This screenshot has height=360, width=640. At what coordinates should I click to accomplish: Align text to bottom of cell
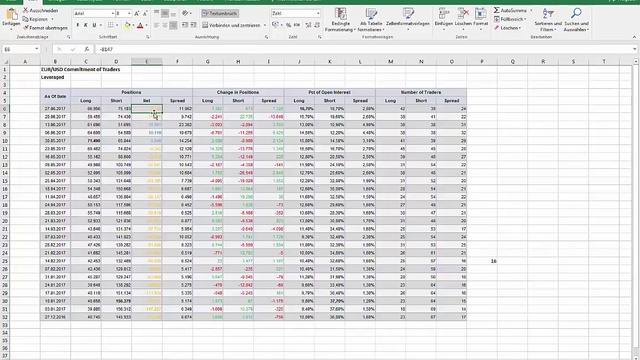pyautogui.click(x=174, y=13)
